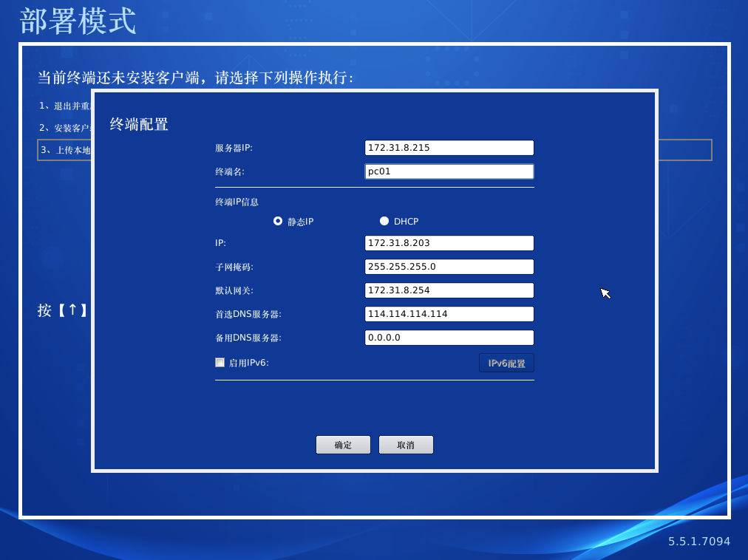Screen dimensions: 748x560
Task: Confirm settings with the 确定 button
Action: tap(343, 445)
